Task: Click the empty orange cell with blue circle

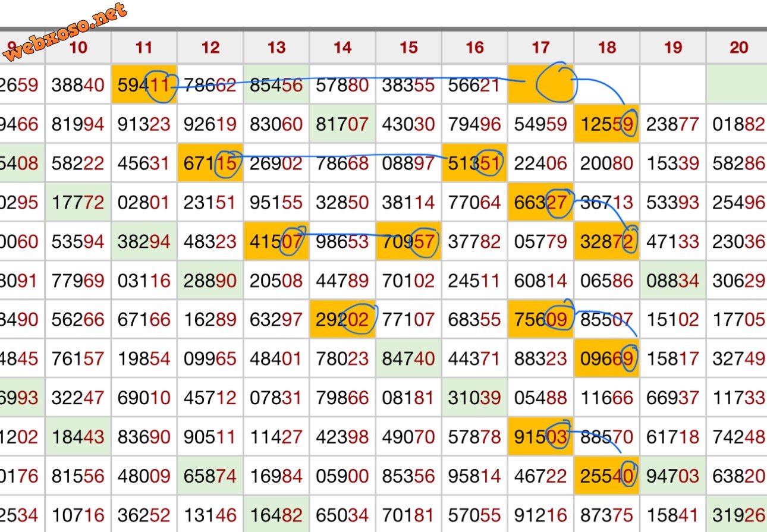Action: (x=540, y=84)
